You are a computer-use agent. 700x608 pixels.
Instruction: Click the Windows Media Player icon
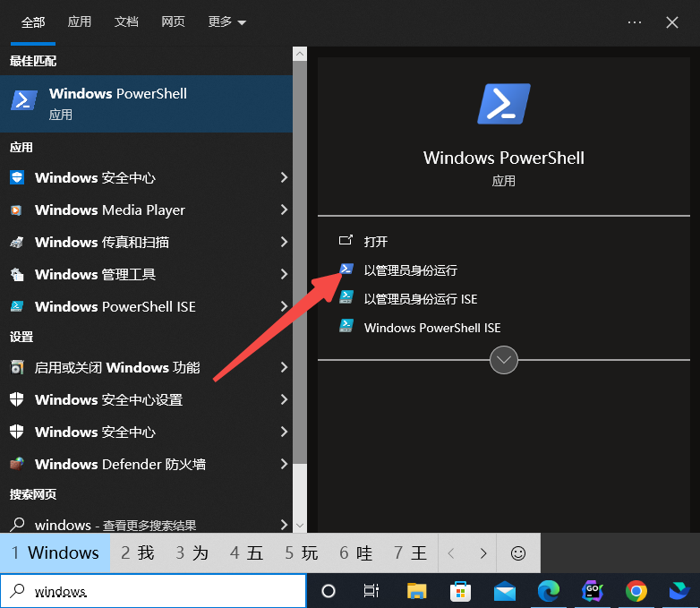point(16,210)
